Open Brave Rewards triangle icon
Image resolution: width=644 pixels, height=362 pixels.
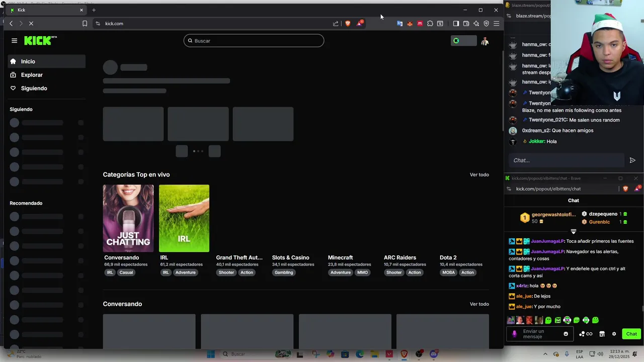click(x=360, y=23)
